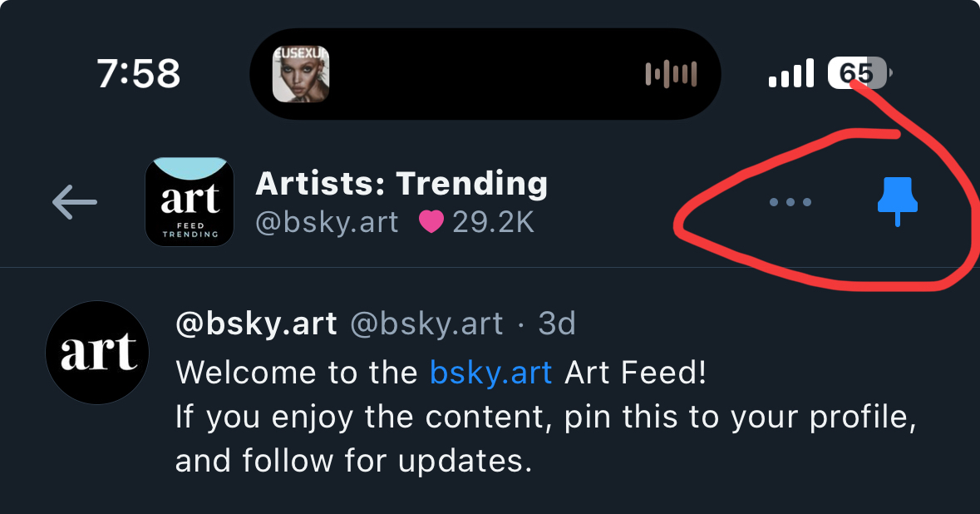Tap the cellular signal bars icon

coord(790,74)
